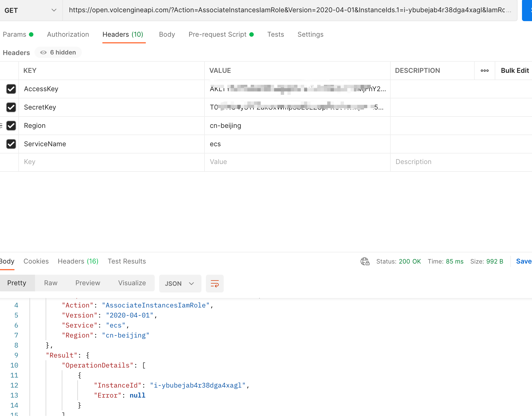Screen dimensions: 532x417
Task: Open the Pre-request Script tab
Action: (x=221, y=34)
